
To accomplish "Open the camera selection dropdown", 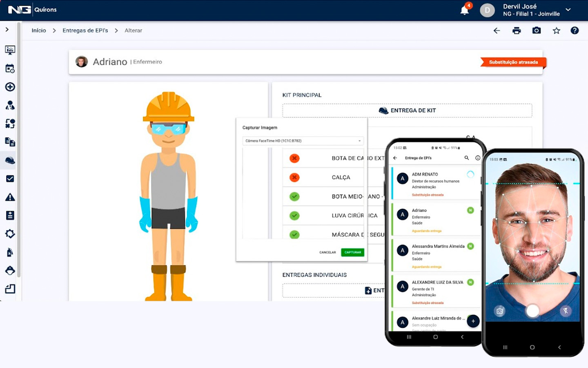I will (x=303, y=141).
